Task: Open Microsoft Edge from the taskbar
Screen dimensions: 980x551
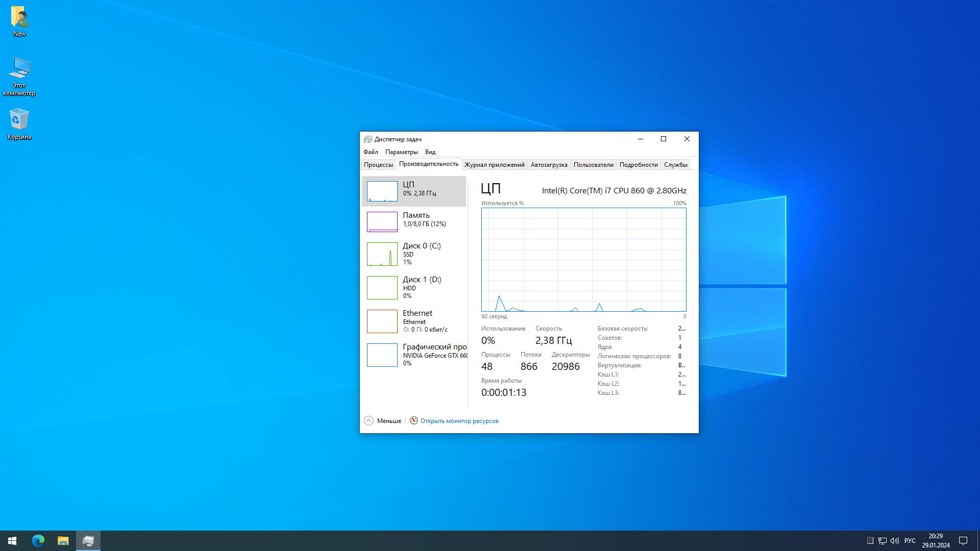Action: pyautogui.click(x=38, y=541)
